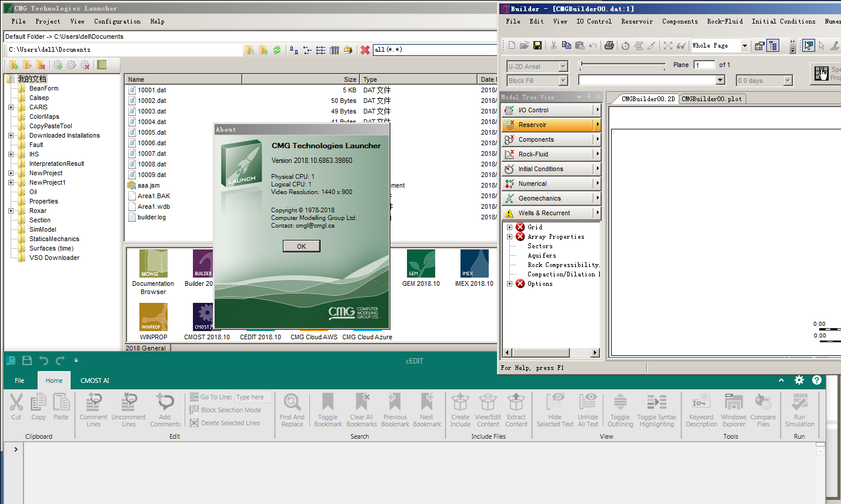
Task: Click Toggle Outlining in cEDIT ribbon
Action: [620, 410]
